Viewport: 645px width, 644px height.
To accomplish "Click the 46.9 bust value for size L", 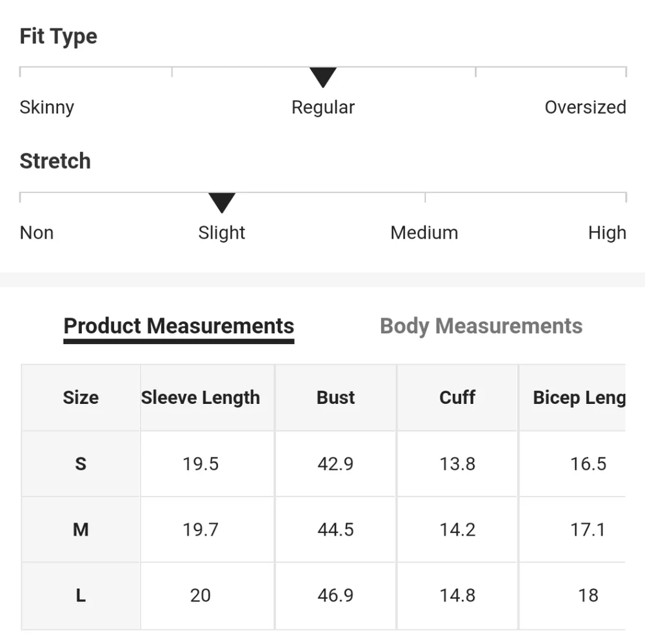I will [x=335, y=596].
